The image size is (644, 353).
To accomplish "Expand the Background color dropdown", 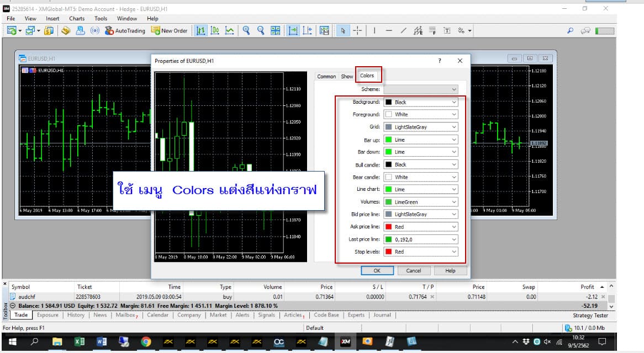I will (421, 102).
